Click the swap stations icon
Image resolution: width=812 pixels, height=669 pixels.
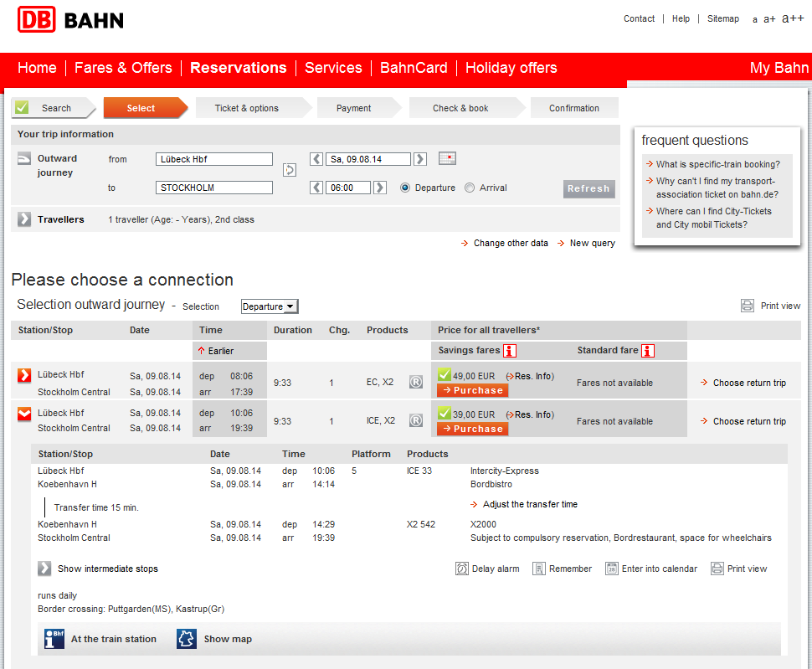pos(290,170)
